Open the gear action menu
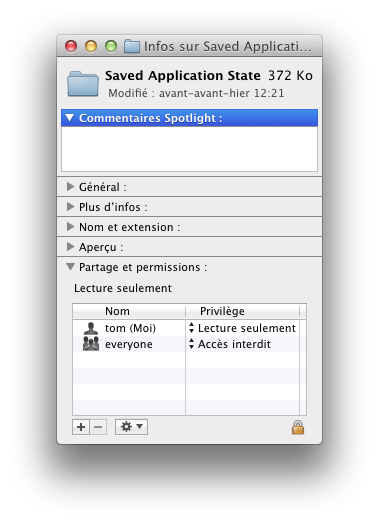 pos(131,427)
